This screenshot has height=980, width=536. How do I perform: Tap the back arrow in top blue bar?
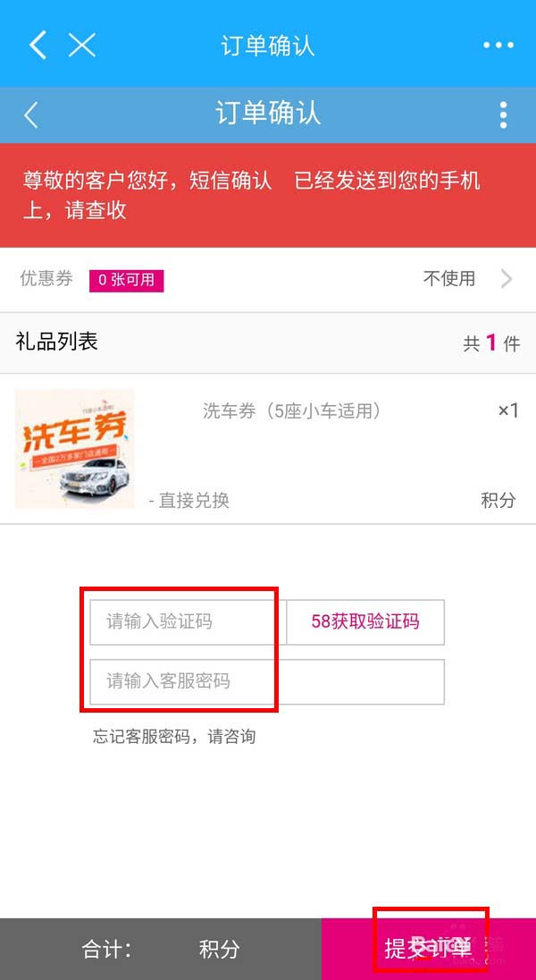coord(38,45)
